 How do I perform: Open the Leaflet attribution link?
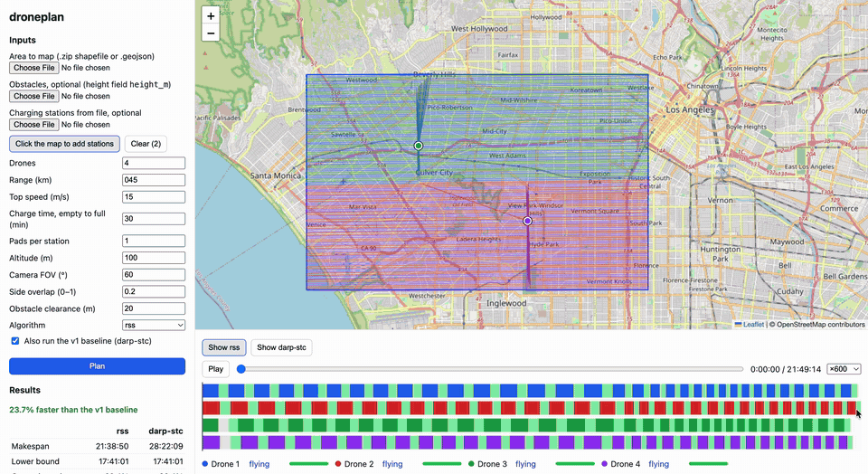point(749,325)
